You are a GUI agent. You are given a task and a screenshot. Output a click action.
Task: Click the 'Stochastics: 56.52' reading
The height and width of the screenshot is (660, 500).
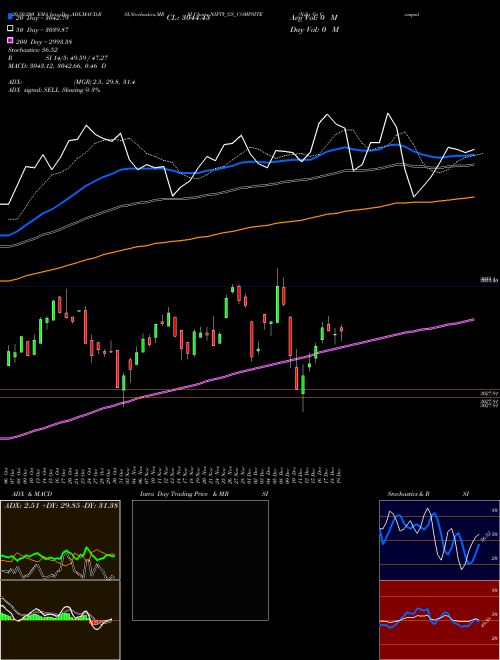(33, 50)
